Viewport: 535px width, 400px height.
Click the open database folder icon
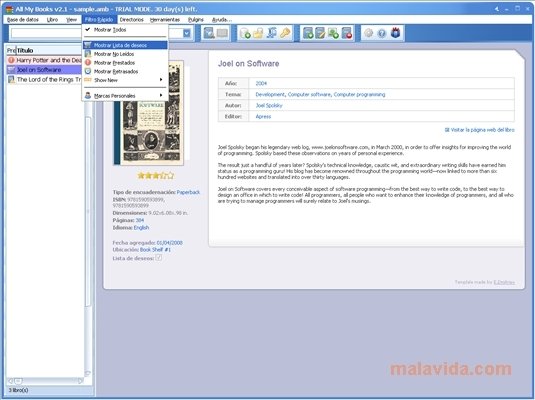tap(258, 33)
